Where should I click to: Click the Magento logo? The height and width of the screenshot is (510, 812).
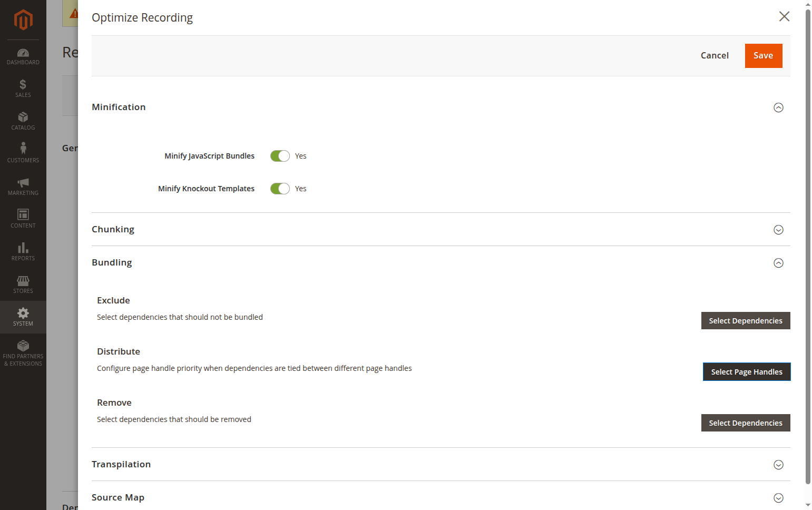[x=23, y=20]
